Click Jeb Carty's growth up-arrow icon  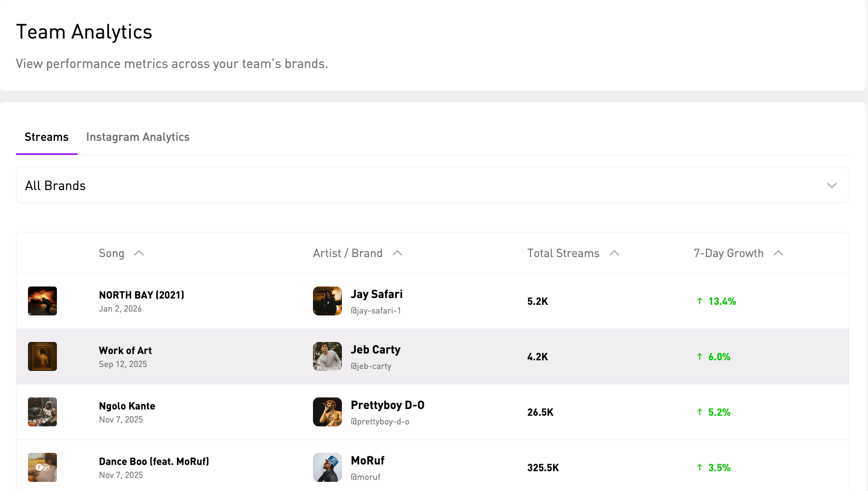click(x=700, y=357)
